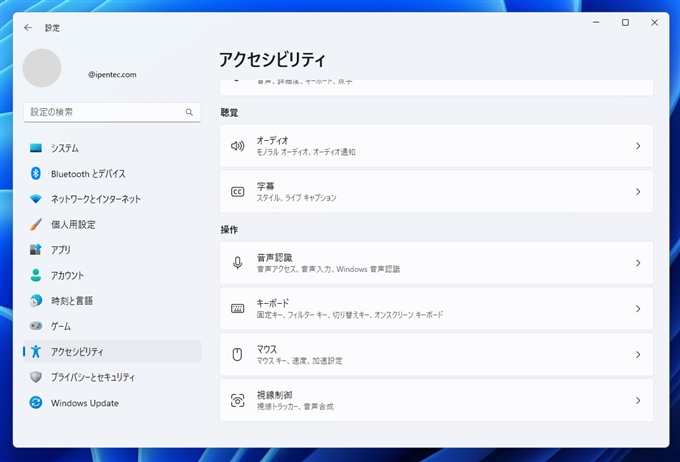Maximize the Settings window

click(625, 23)
